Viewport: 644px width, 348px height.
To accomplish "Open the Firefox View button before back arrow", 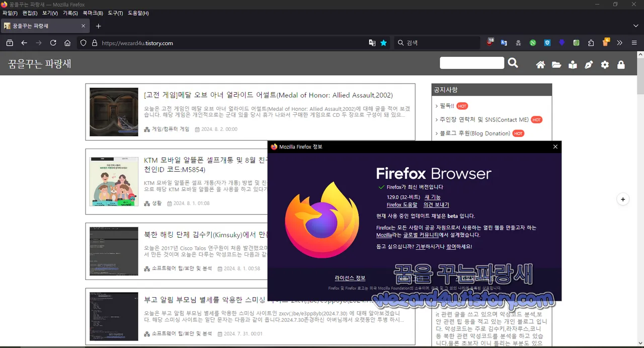I will 9,43.
